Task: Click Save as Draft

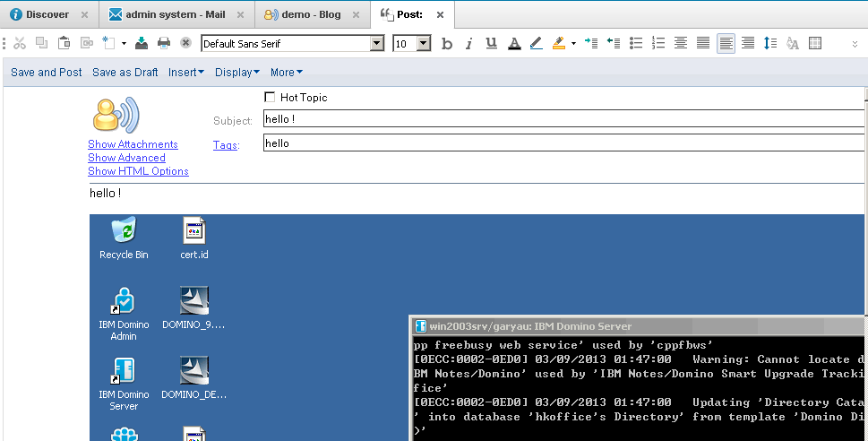Action: pyautogui.click(x=125, y=72)
